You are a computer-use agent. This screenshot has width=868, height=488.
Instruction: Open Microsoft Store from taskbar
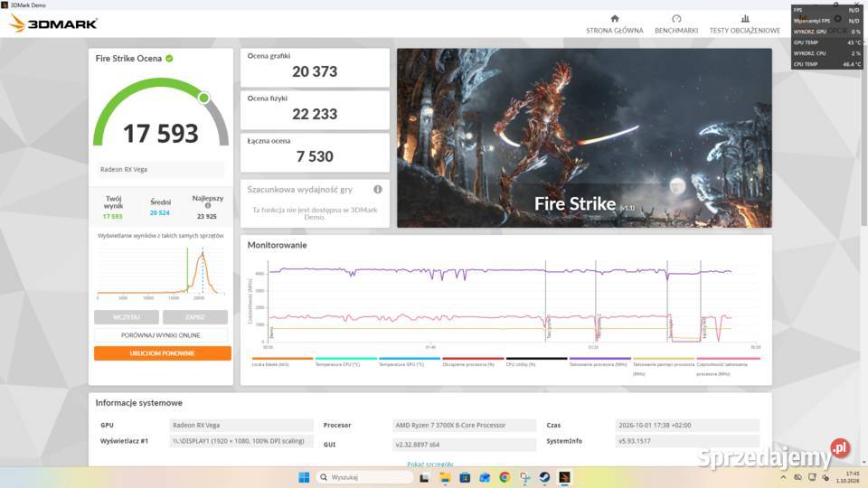(465, 477)
